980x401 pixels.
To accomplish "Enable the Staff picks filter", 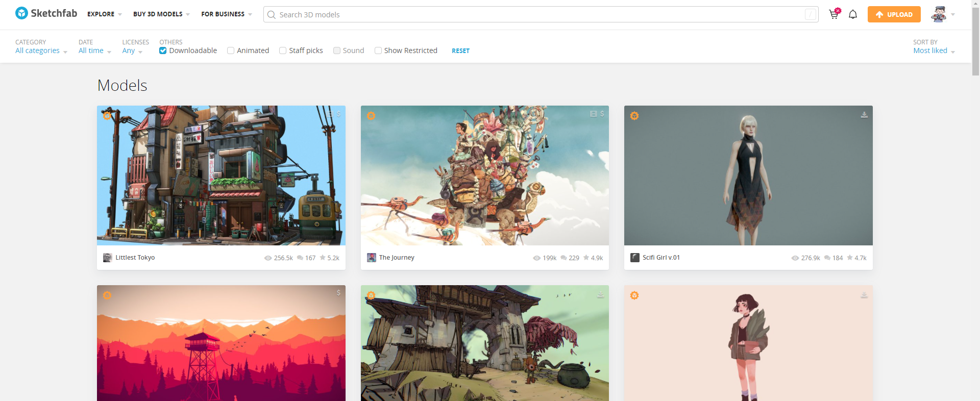I will pyautogui.click(x=283, y=51).
